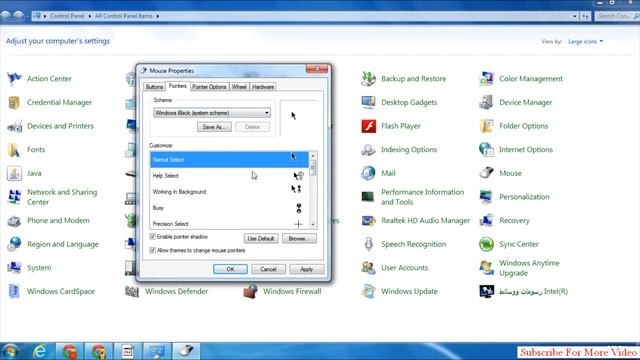Open Action Center icon

[14, 78]
